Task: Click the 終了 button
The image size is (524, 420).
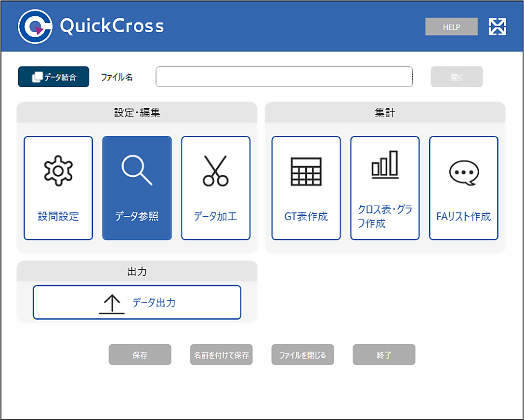Action: [x=384, y=354]
